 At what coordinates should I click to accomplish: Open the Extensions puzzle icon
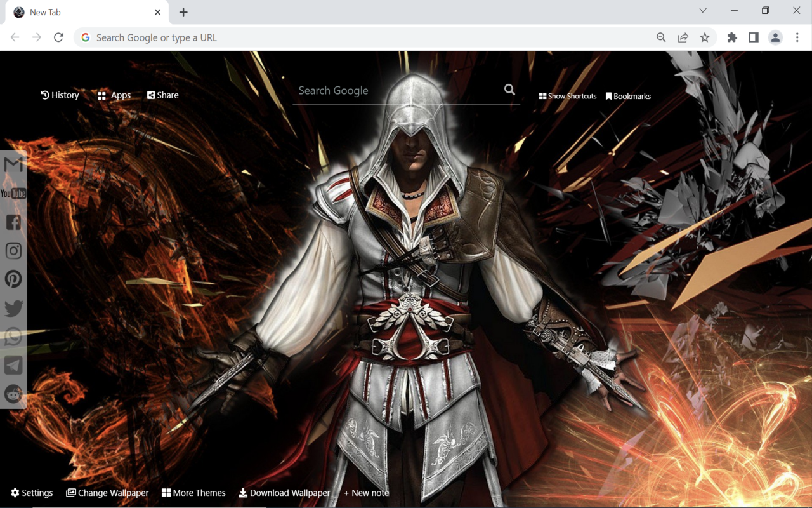pyautogui.click(x=732, y=37)
